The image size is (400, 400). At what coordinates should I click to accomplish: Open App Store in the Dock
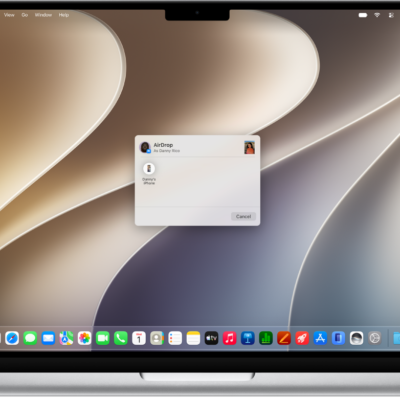(320, 338)
